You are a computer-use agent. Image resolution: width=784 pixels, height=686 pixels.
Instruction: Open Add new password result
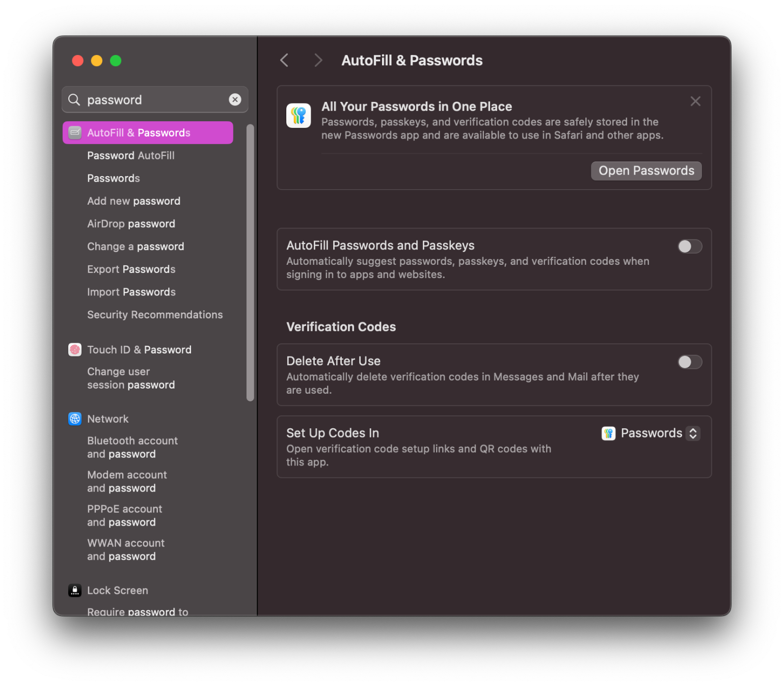[x=133, y=201]
